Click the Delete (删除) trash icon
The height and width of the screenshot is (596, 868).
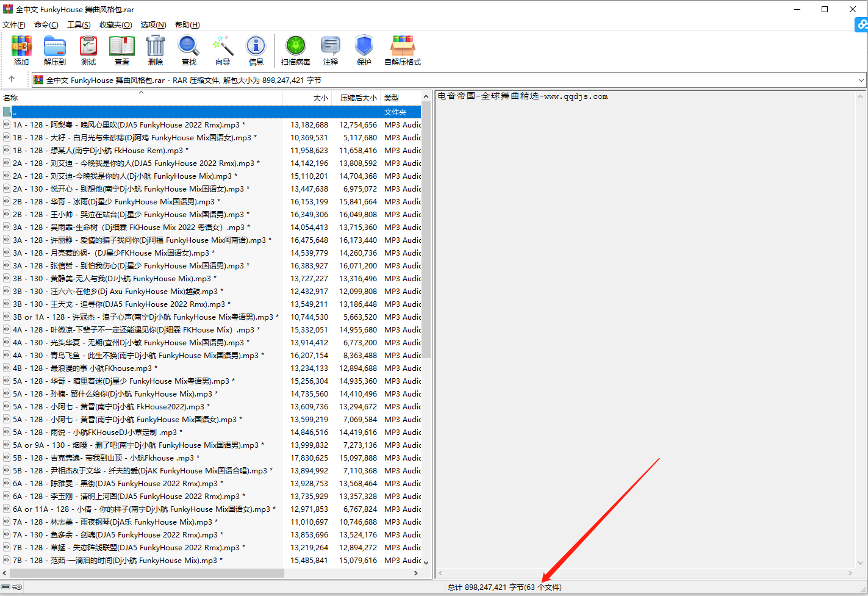(x=156, y=50)
